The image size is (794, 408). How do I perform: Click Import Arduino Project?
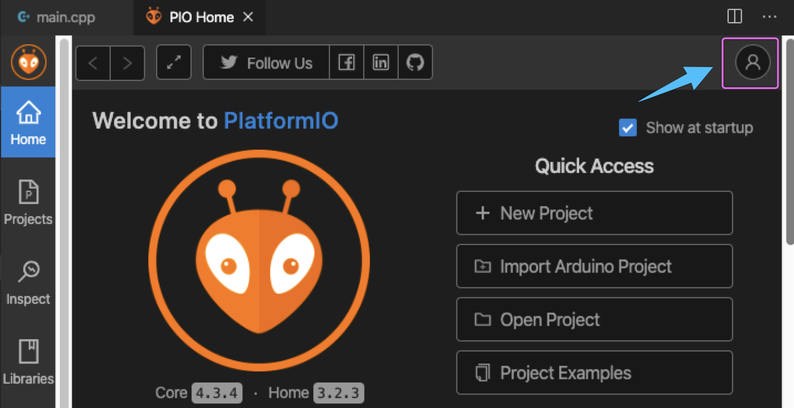pos(594,266)
